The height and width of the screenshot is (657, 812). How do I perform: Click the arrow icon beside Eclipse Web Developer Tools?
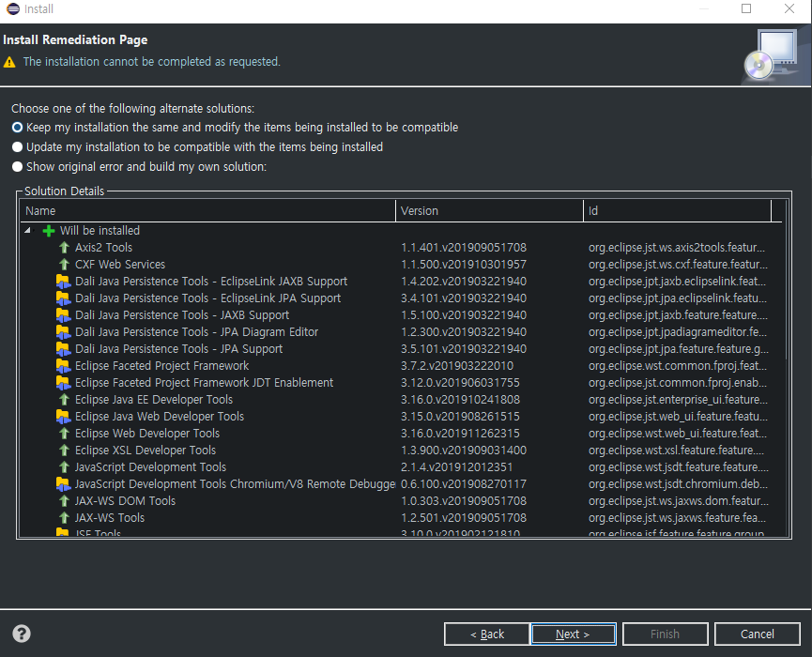tap(64, 434)
